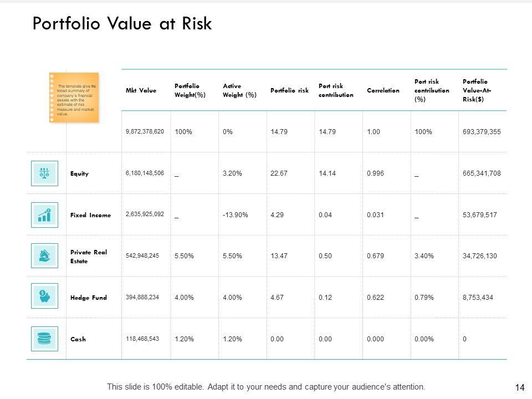This screenshot has width=532, height=399.
Task: Click the Correlation column header
Action: point(383,90)
